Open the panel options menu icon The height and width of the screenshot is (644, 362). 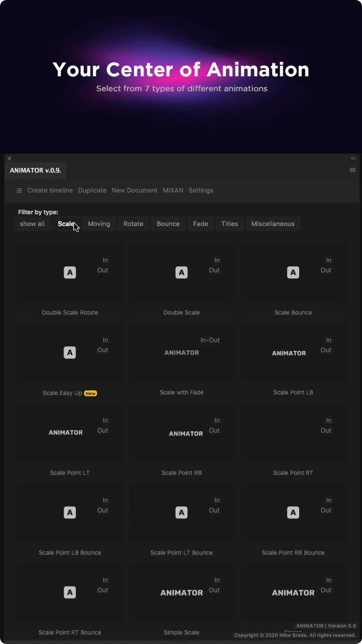click(x=353, y=170)
